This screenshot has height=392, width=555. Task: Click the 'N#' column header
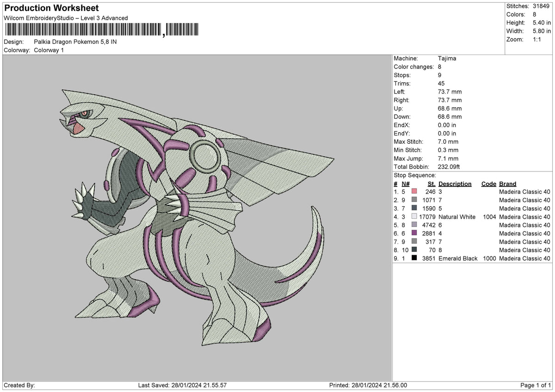click(x=406, y=184)
